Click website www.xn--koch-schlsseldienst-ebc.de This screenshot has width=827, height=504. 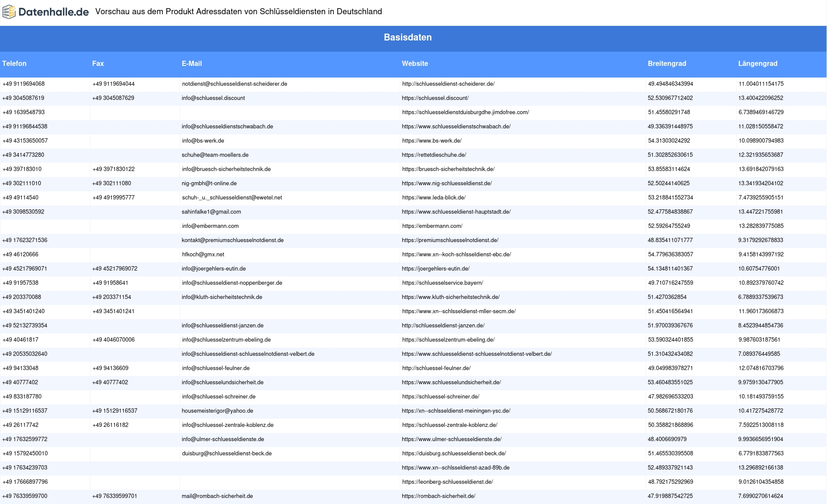pyautogui.click(x=457, y=255)
